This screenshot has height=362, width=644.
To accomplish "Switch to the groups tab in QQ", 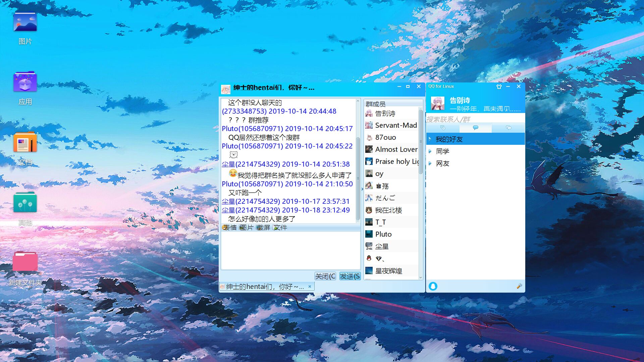I will 508,128.
